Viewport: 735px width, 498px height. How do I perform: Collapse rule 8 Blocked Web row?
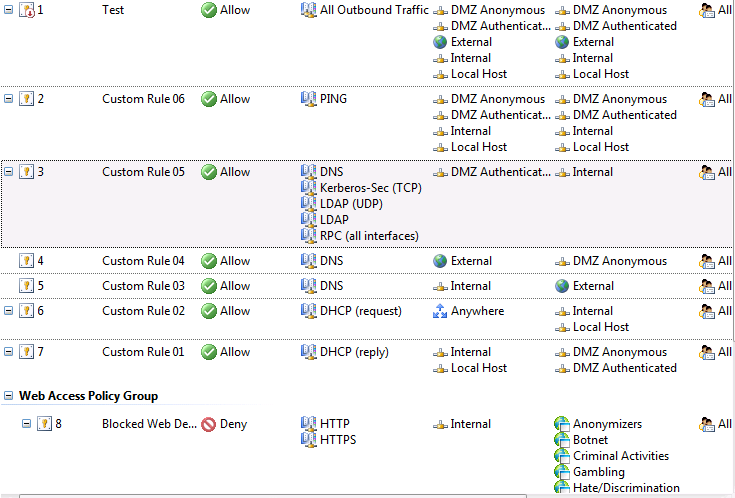27,424
